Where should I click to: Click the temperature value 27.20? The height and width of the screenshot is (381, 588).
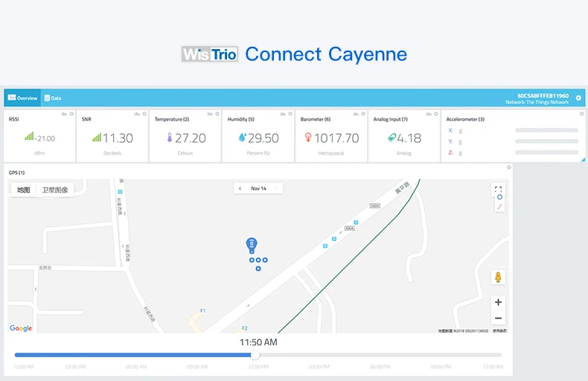click(191, 138)
